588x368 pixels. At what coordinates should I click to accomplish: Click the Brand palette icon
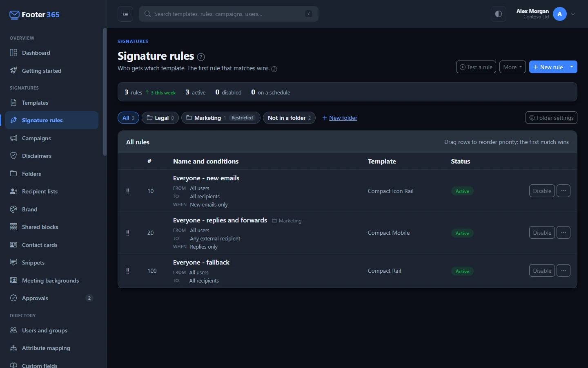(x=13, y=209)
